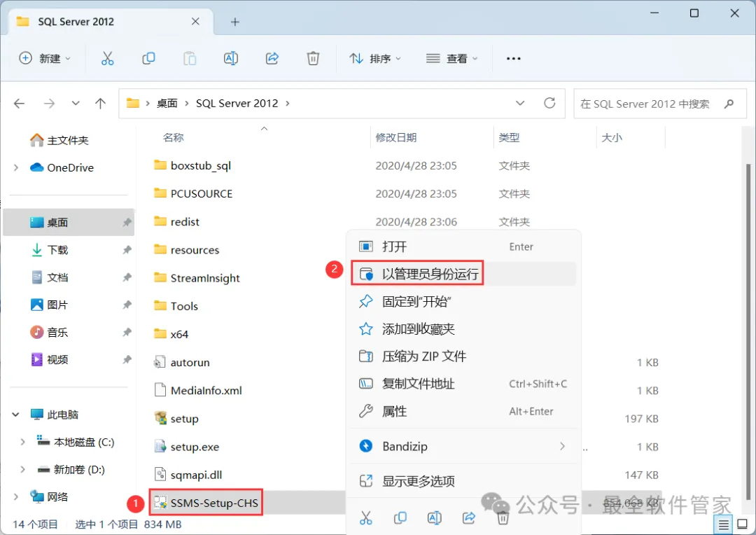Click the Paste icon in the top toolbar

click(x=190, y=58)
